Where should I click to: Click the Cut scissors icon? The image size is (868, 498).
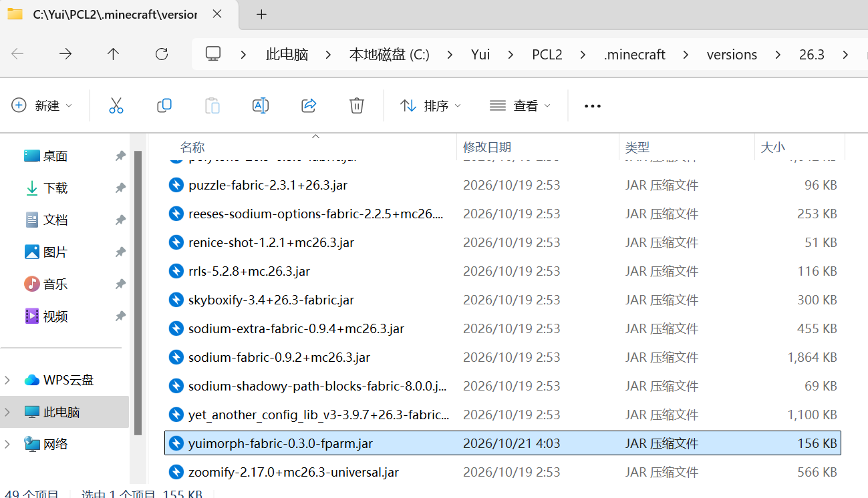point(116,105)
